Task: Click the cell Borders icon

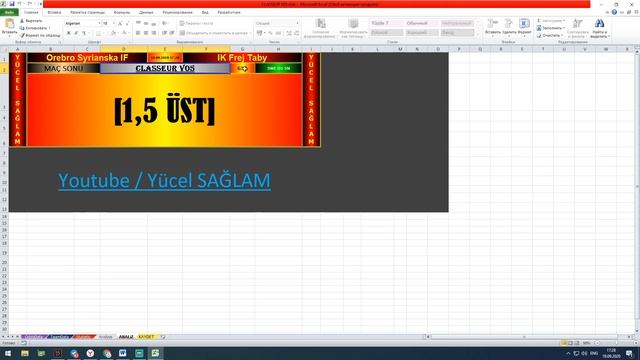Action: 98,33
